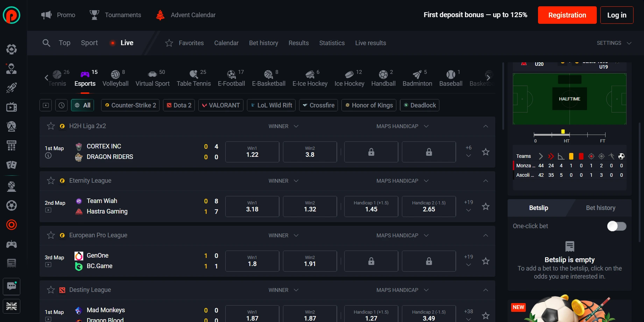Filter by Crossfire
This screenshot has width=644, height=322.
tap(318, 105)
